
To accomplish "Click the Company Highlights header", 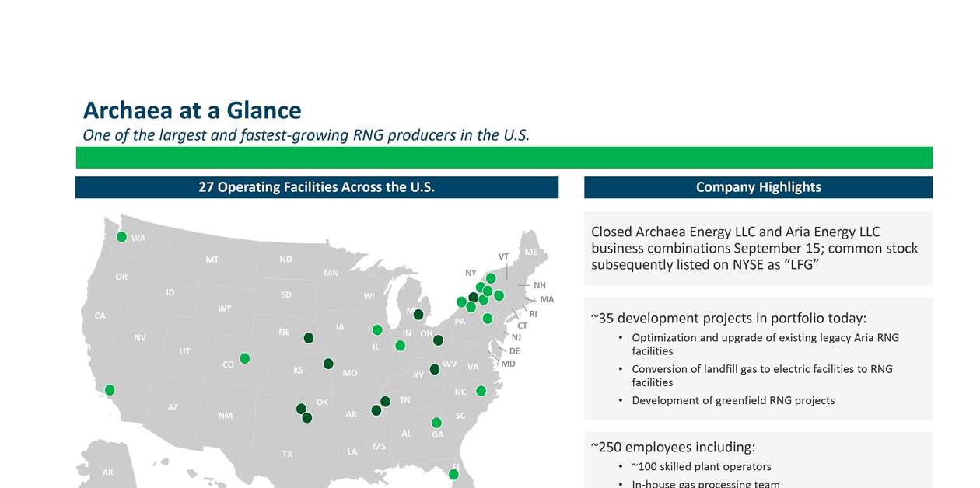I will 758,186.
